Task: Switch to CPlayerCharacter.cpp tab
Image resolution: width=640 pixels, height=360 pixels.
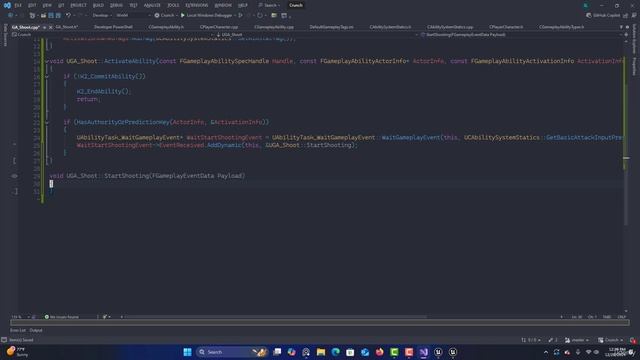Action: [x=218, y=27]
